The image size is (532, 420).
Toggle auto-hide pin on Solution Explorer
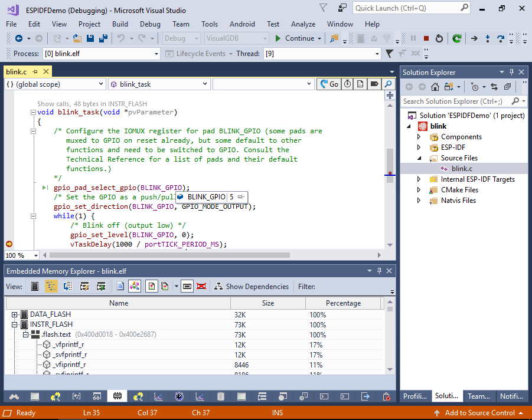pos(512,72)
